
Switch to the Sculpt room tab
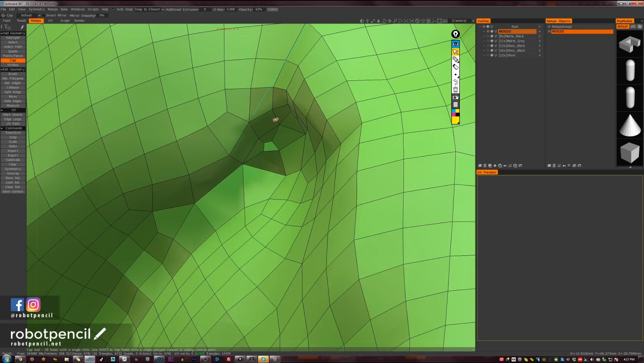(x=65, y=21)
